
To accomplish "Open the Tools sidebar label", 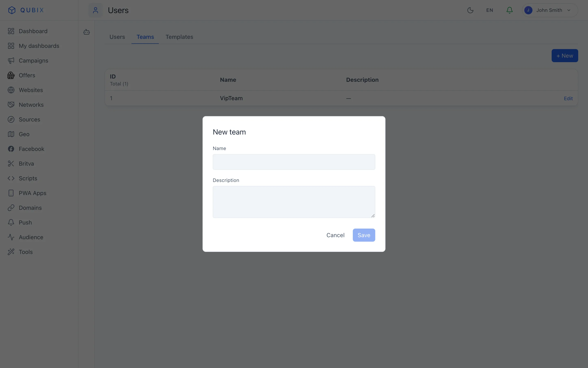I will [x=26, y=252].
